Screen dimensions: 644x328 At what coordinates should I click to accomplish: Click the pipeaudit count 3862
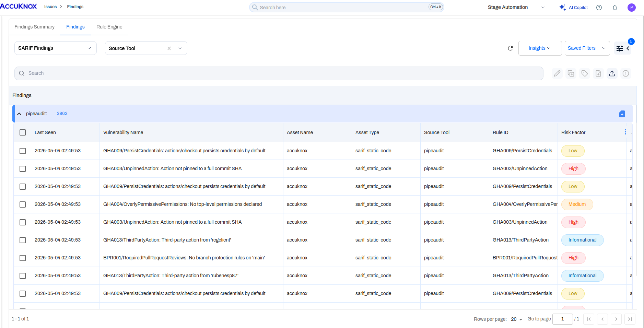click(62, 114)
